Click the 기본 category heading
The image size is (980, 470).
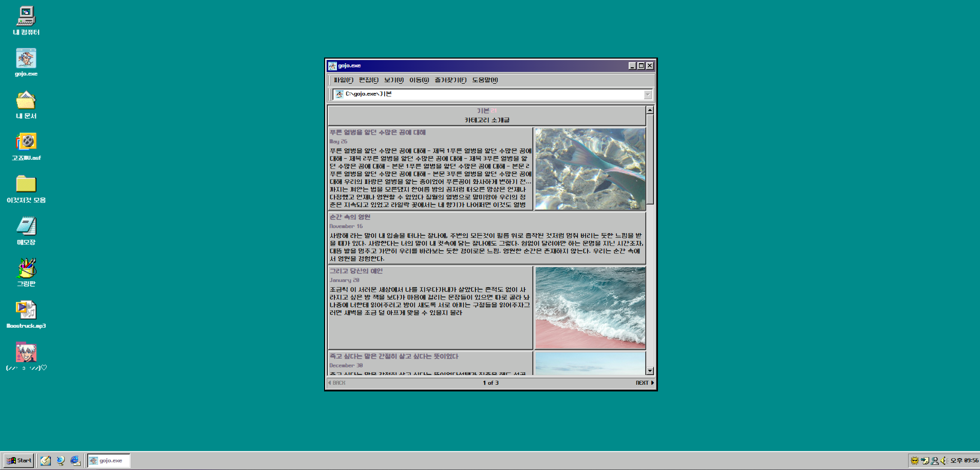click(483, 110)
